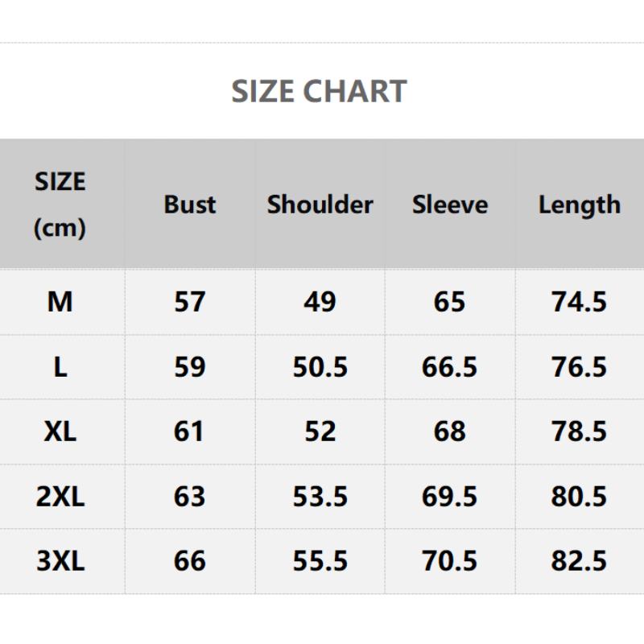Click the SIZE CHART heading

point(320,91)
